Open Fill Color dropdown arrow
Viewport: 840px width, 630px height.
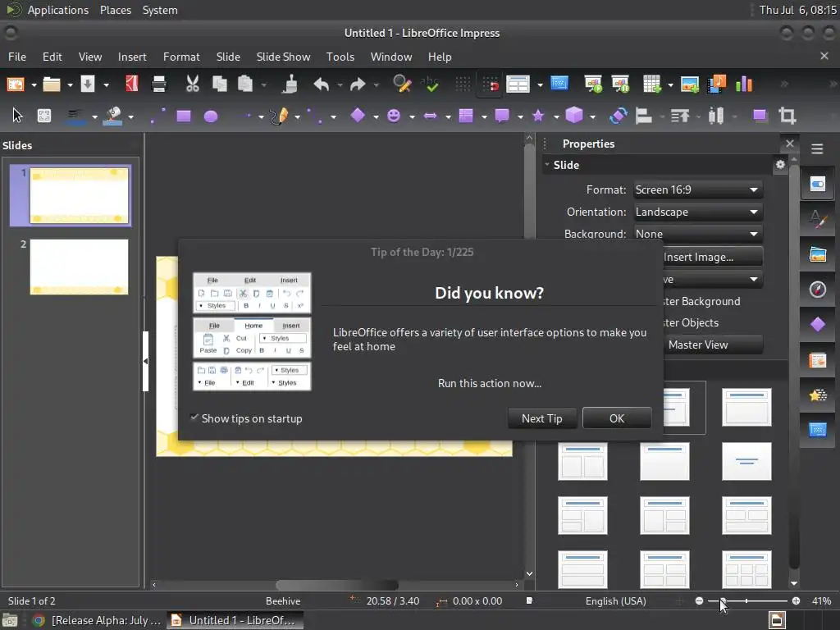coord(130,116)
